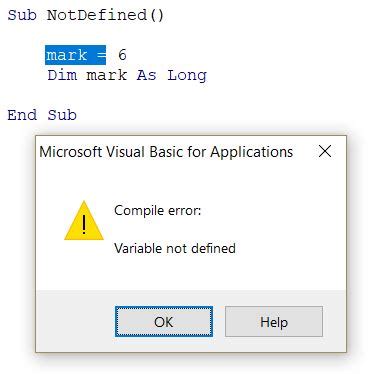
Task: Click the word 'Applications' in title bar
Action: point(252,152)
